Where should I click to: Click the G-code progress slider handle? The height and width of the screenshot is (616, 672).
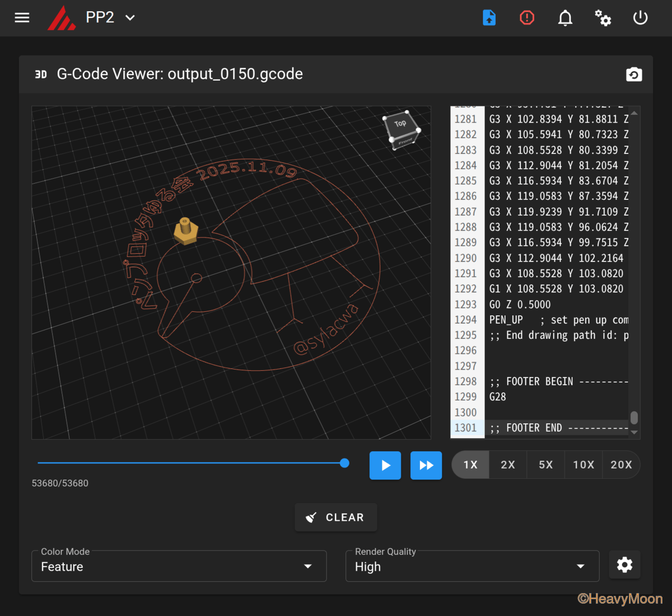(x=344, y=463)
